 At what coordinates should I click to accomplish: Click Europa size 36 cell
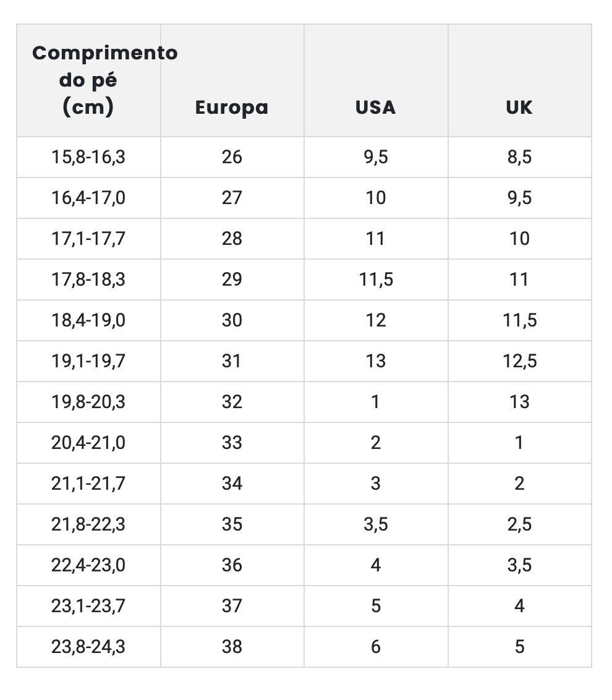(232, 565)
